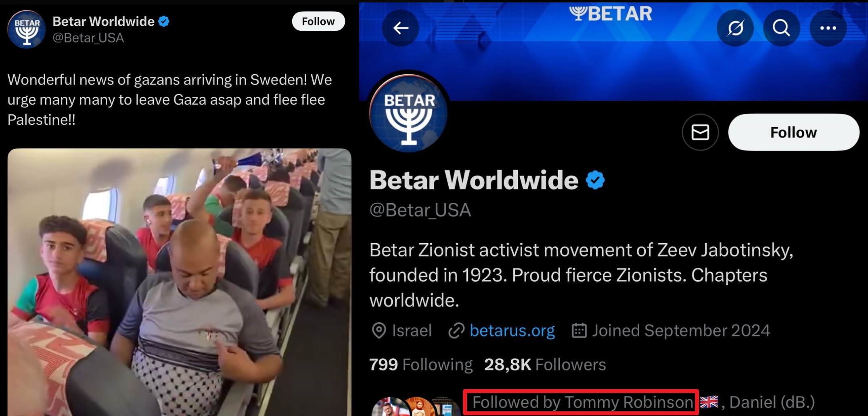Send a message via the envelope icon
The height and width of the screenshot is (416, 868).
click(x=700, y=132)
